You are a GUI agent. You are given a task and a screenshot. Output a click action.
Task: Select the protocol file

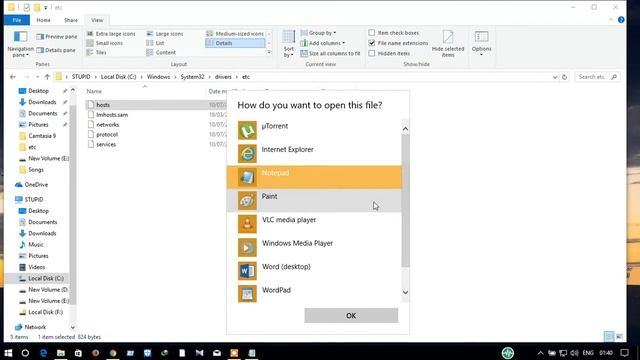[x=107, y=134]
